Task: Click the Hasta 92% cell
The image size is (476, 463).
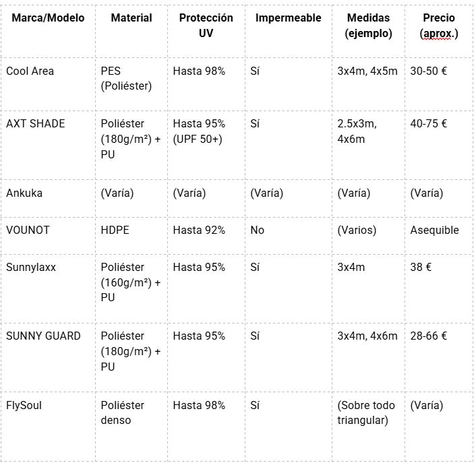Action: point(199,230)
